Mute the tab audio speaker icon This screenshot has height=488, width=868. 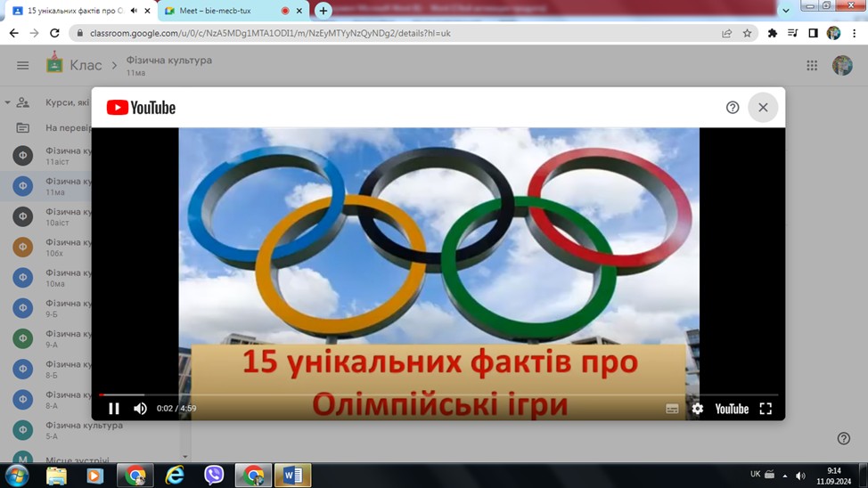point(134,11)
